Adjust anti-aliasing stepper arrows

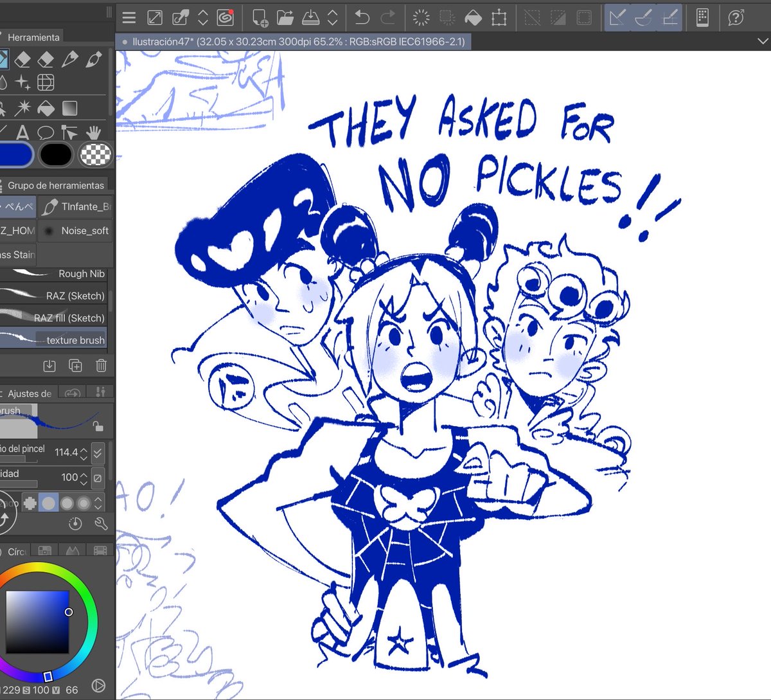98,503
